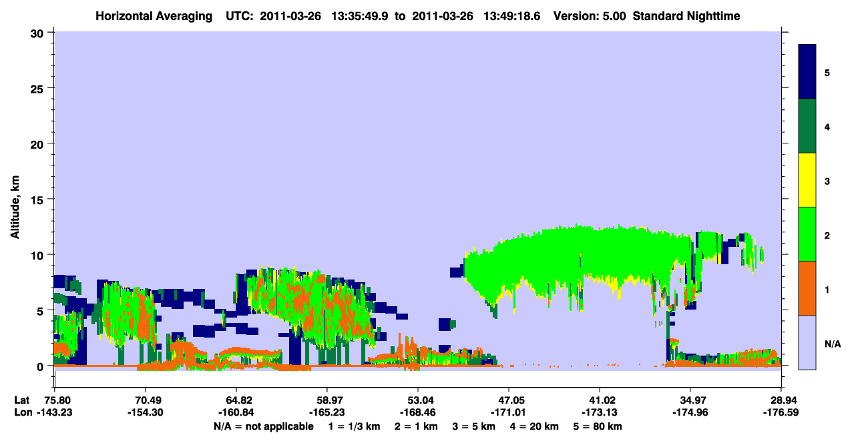868x445 pixels.
Task: Click the latitude value 47.05
Action: (x=509, y=400)
